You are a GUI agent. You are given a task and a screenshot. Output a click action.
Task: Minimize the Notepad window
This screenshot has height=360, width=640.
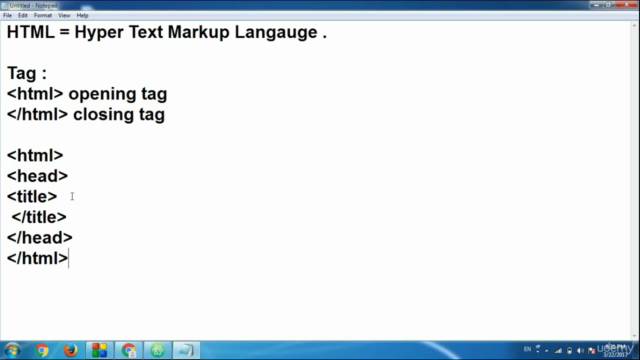coord(596,4)
